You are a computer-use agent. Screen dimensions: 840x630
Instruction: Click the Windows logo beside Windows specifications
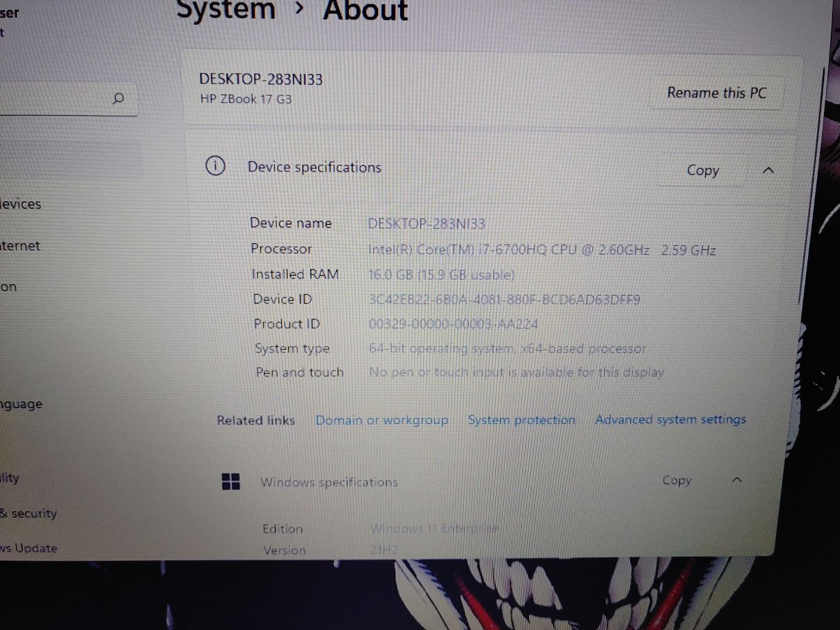coord(231,481)
